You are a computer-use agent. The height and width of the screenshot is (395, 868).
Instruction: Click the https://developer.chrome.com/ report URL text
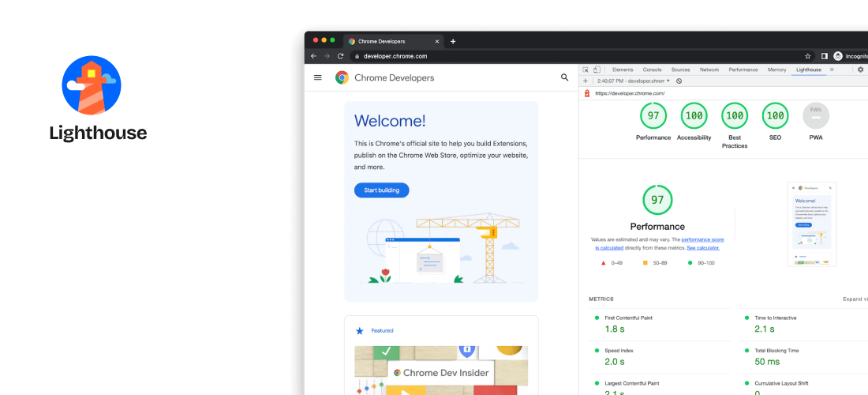(x=630, y=94)
